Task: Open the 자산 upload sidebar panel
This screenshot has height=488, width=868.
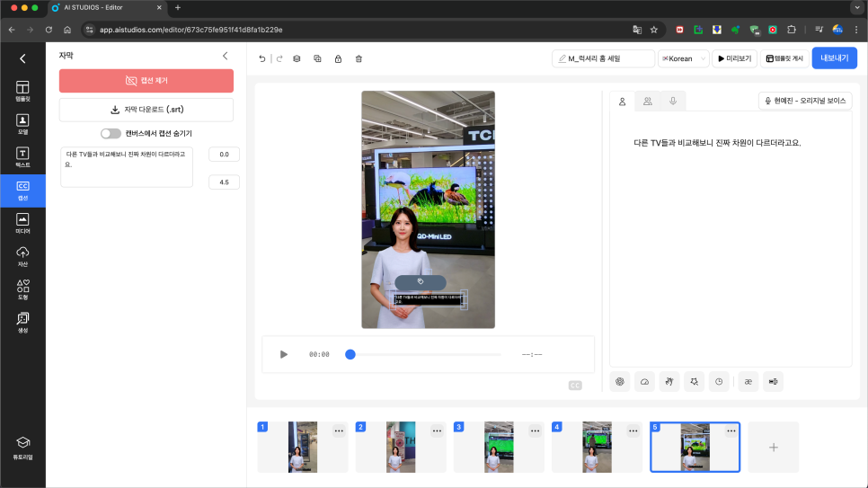Action: pyautogui.click(x=22, y=257)
